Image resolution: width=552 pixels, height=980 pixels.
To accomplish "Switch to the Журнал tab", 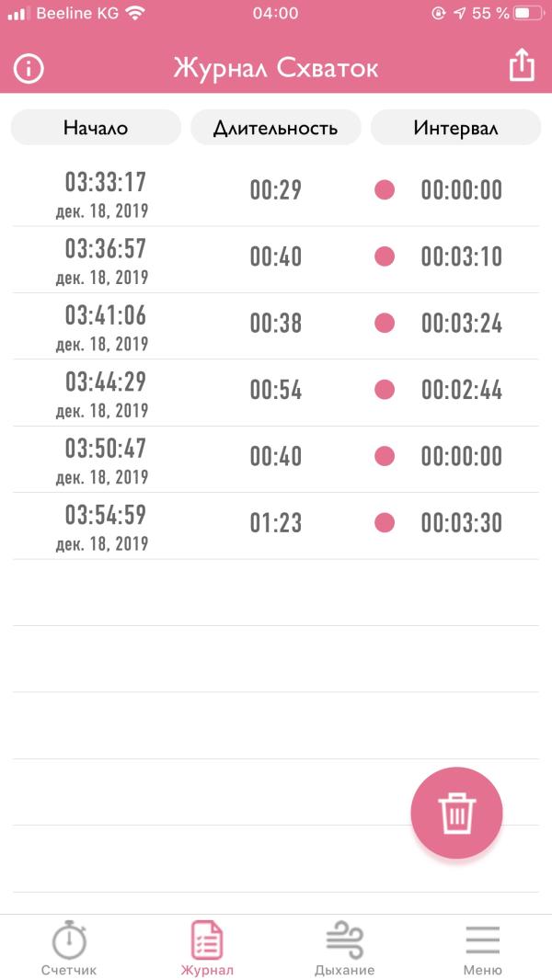I will point(207,949).
